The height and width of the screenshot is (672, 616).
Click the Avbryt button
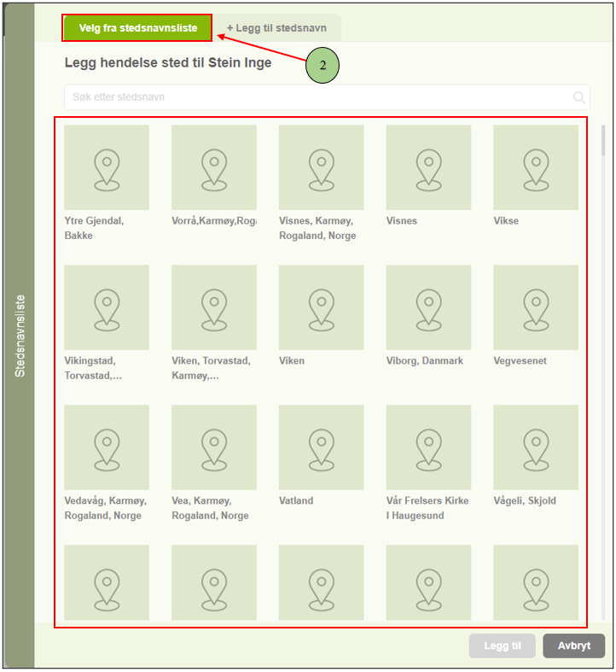click(573, 646)
